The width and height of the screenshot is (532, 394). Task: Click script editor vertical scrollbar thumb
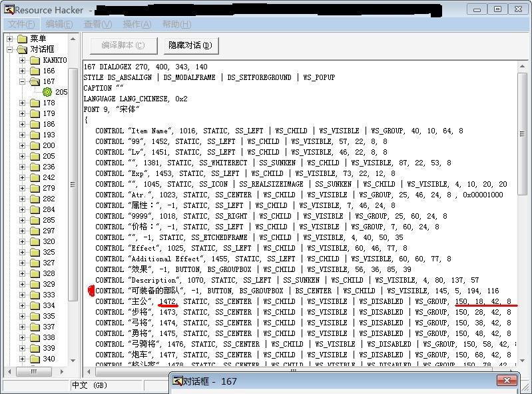pos(522,134)
